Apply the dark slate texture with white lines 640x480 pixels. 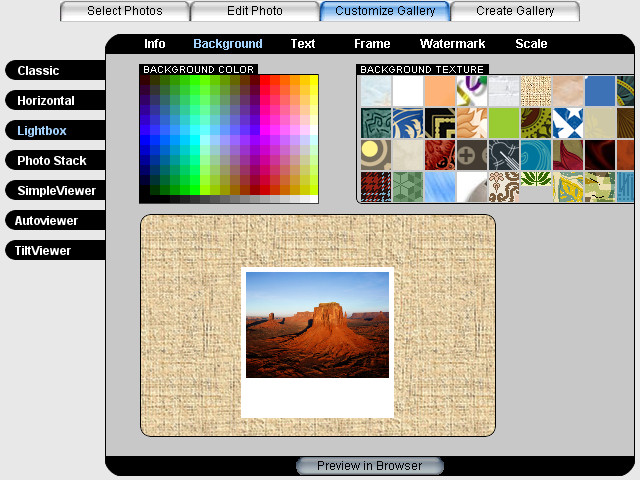point(504,155)
